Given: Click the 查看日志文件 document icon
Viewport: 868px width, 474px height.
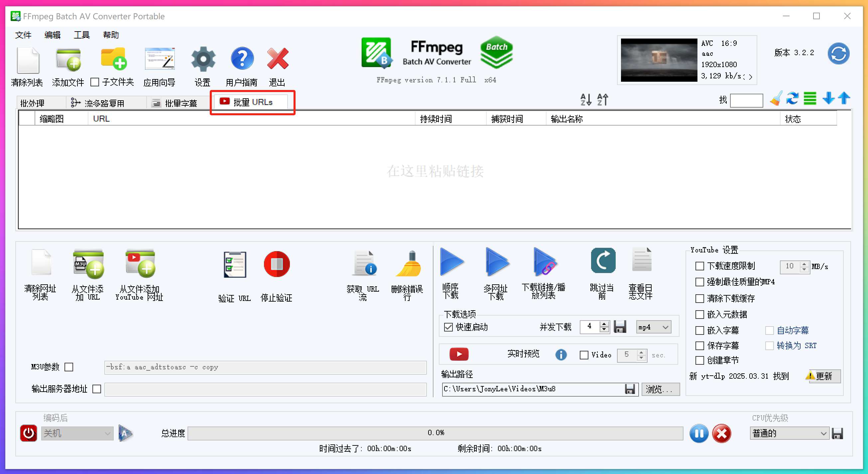Looking at the screenshot, I should point(641,260).
